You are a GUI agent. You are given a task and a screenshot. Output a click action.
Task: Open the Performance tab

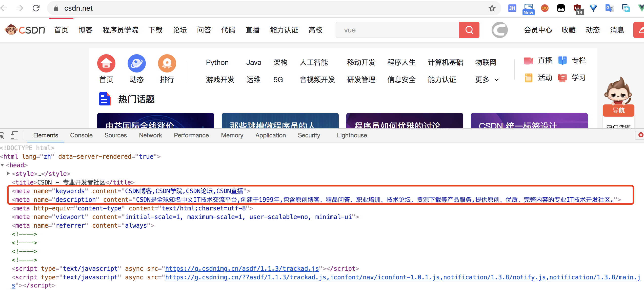191,135
